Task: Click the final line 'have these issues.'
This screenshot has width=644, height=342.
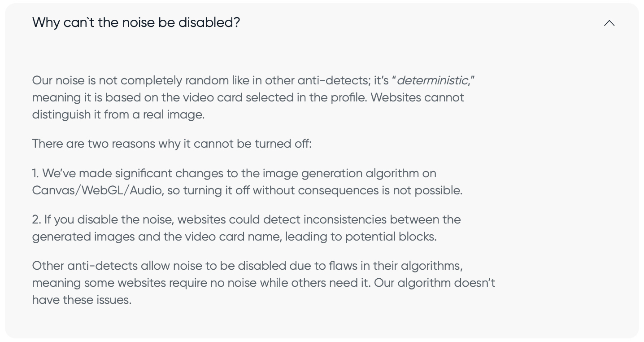Action: [x=82, y=300]
